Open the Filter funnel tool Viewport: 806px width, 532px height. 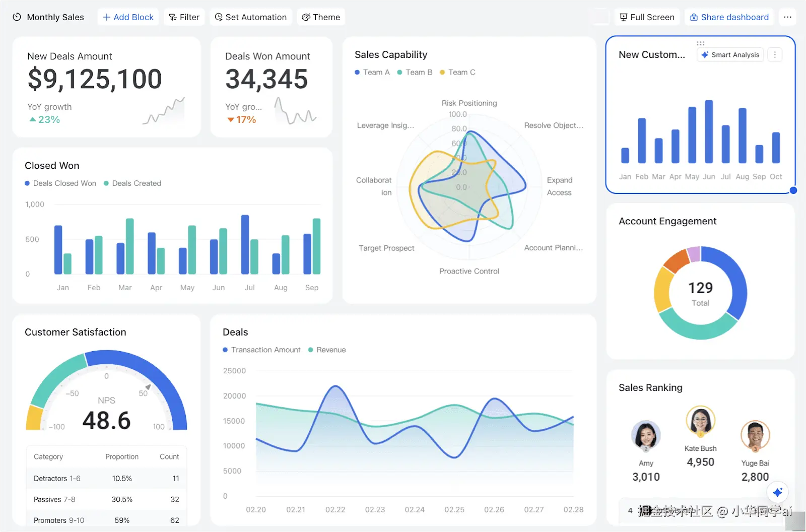[184, 17]
